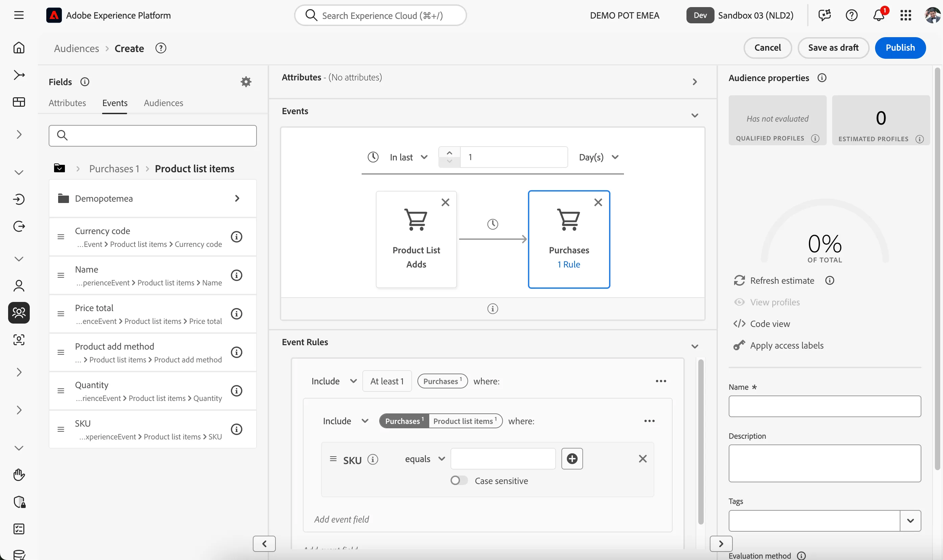Open the inner Include dropdown for Product list items

point(345,421)
